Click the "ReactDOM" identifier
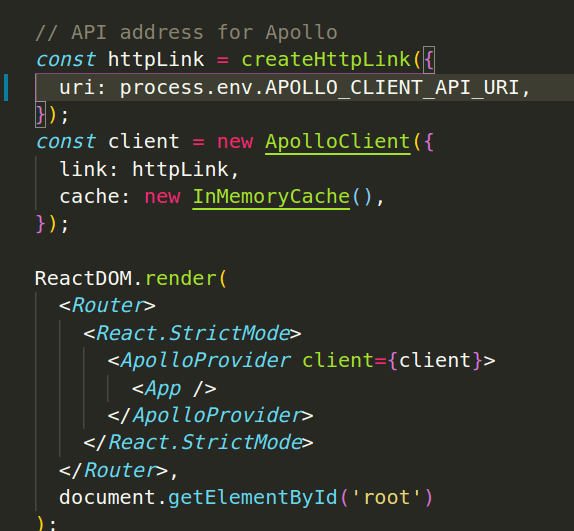The image size is (574, 531). pos(83,278)
